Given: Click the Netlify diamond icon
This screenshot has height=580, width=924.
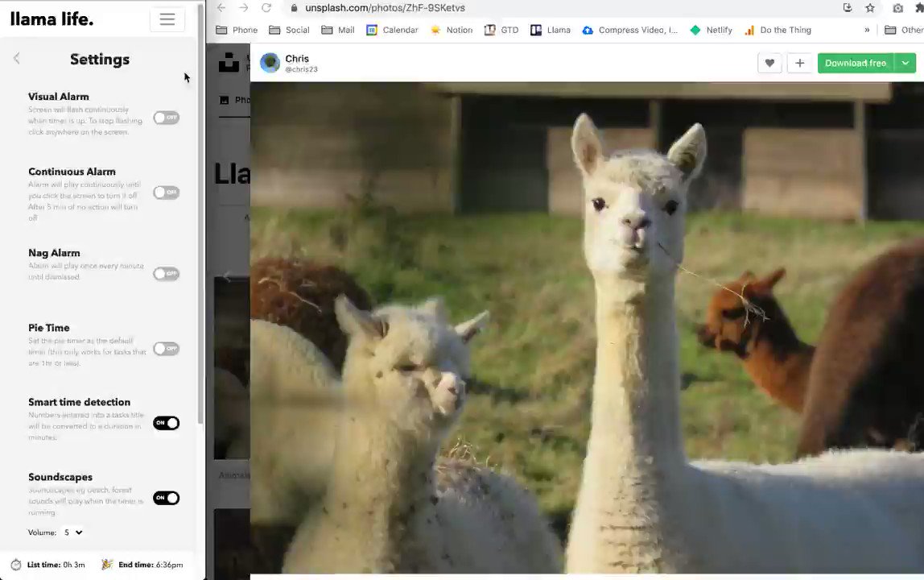Looking at the screenshot, I should click(x=695, y=30).
